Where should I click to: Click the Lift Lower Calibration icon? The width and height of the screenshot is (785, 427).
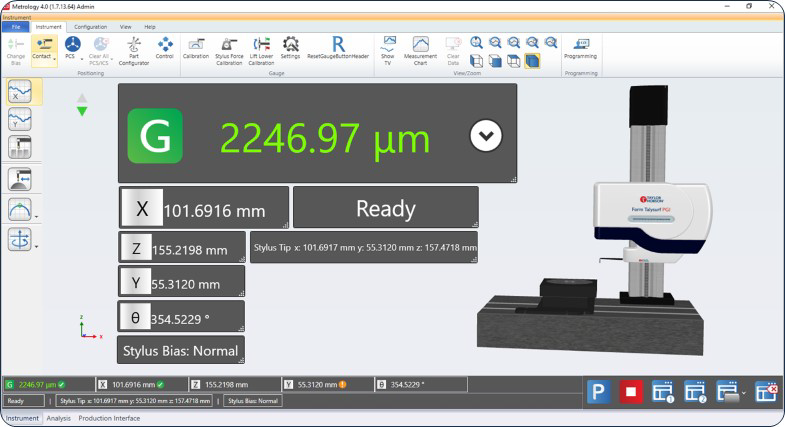pyautogui.click(x=261, y=45)
